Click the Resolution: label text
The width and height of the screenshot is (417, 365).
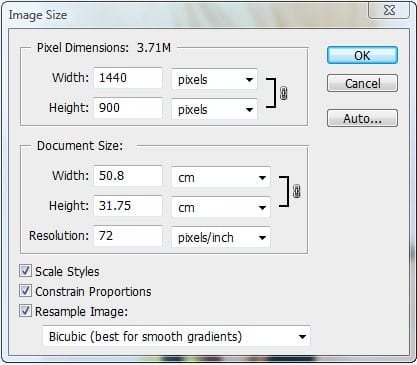tap(59, 236)
